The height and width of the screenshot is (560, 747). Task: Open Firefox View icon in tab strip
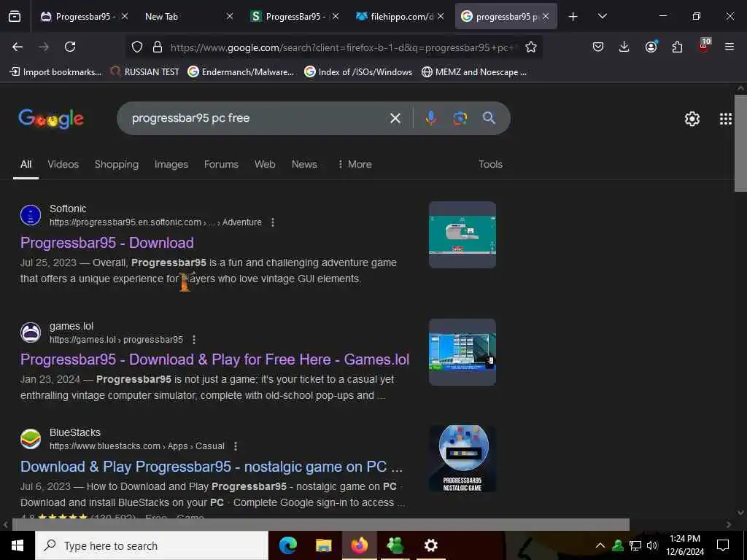click(15, 16)
